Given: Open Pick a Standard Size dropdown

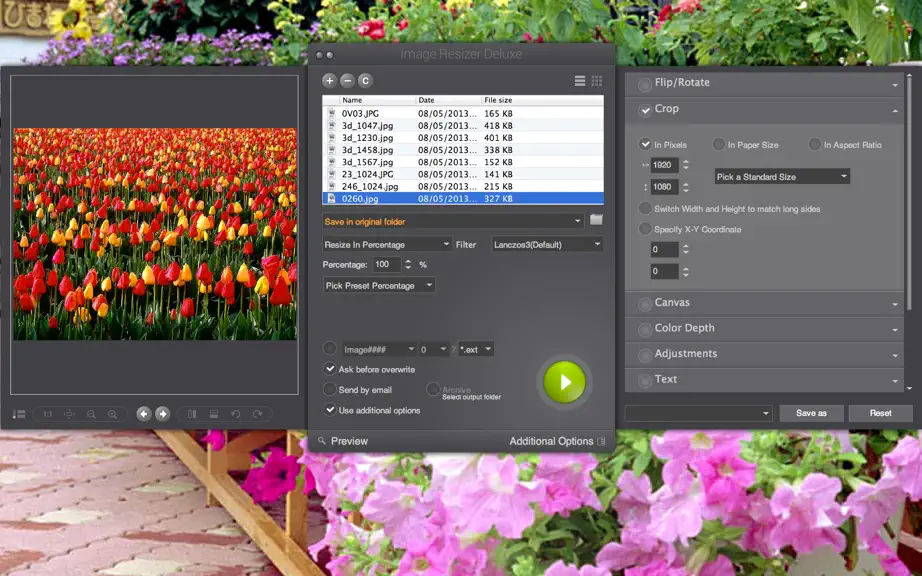Looking at the screenshot, I should pyautogui.click(x=782, y=176).
